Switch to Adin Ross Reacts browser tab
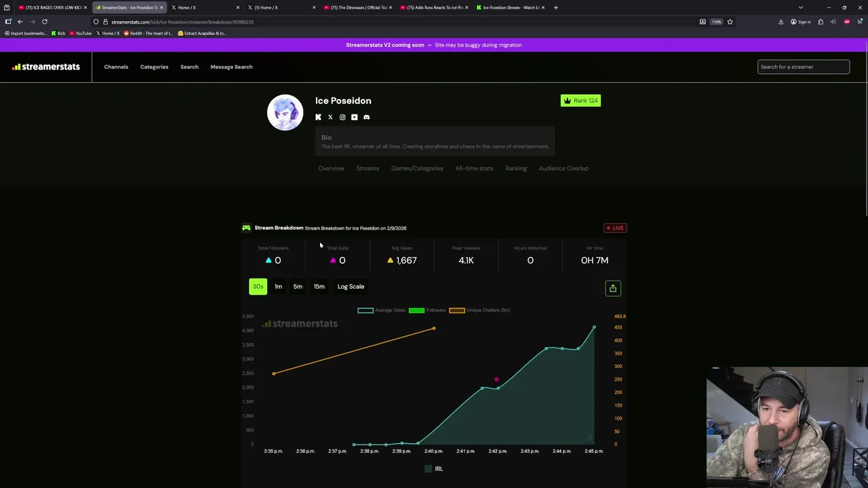Viewport: 868px width, 488px height. click(x=434, y=7)
